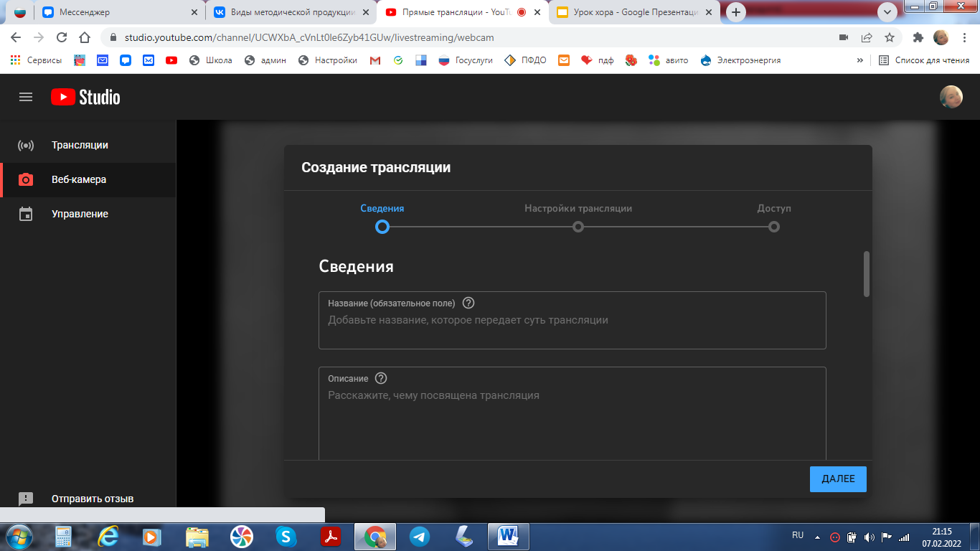Click the address bar URL
The image size is (980, 551).
(309, 37)
